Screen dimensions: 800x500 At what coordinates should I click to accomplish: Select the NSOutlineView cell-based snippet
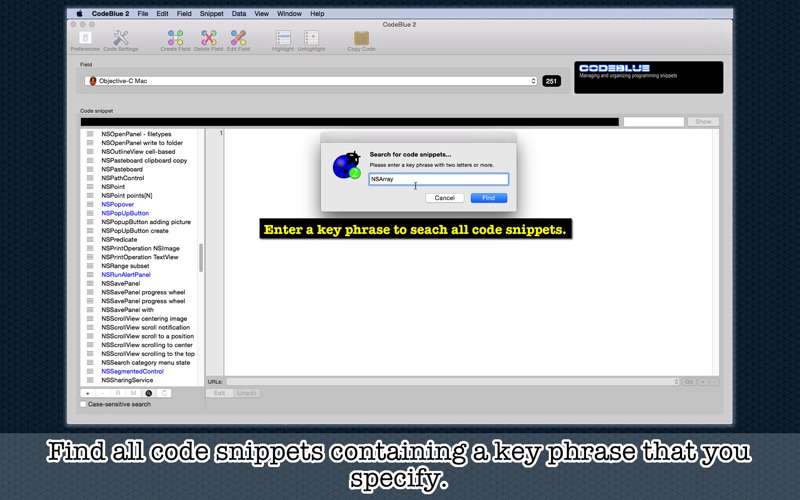coord(138,152)
